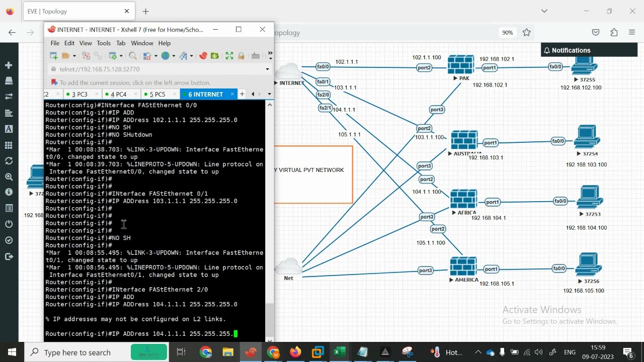644x362 pixels.
Task: Open the Xshell Window menu
Action: point(142,43)
